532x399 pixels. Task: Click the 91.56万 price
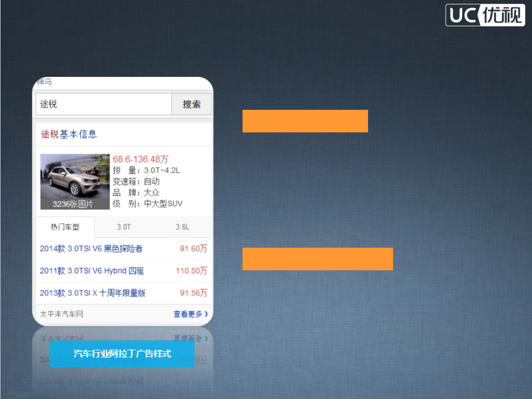tap(193, 293)
